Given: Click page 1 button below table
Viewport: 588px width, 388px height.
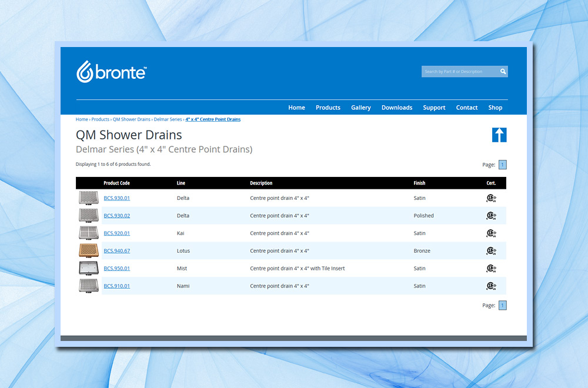Looking at the screenshot, I should [503, 305].
